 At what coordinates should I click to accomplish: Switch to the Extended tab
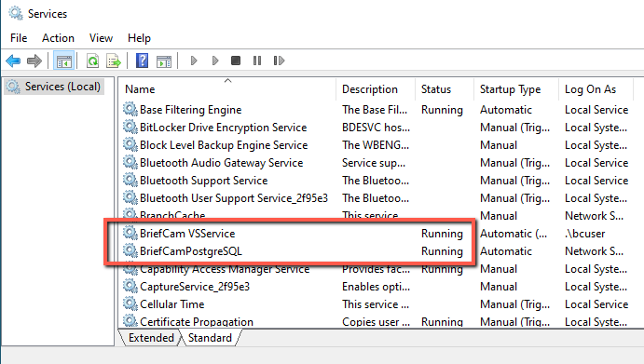click(x=151, y=338)
